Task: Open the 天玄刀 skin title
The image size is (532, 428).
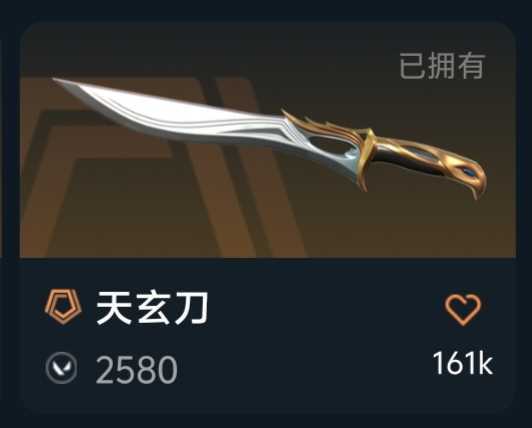Action: [x=152, y=309]
